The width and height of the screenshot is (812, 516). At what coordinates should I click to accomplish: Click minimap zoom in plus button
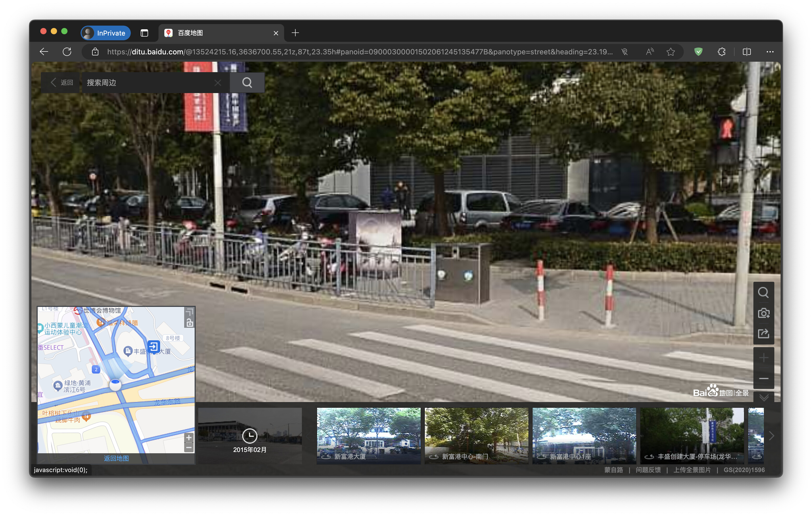[189, 438]
